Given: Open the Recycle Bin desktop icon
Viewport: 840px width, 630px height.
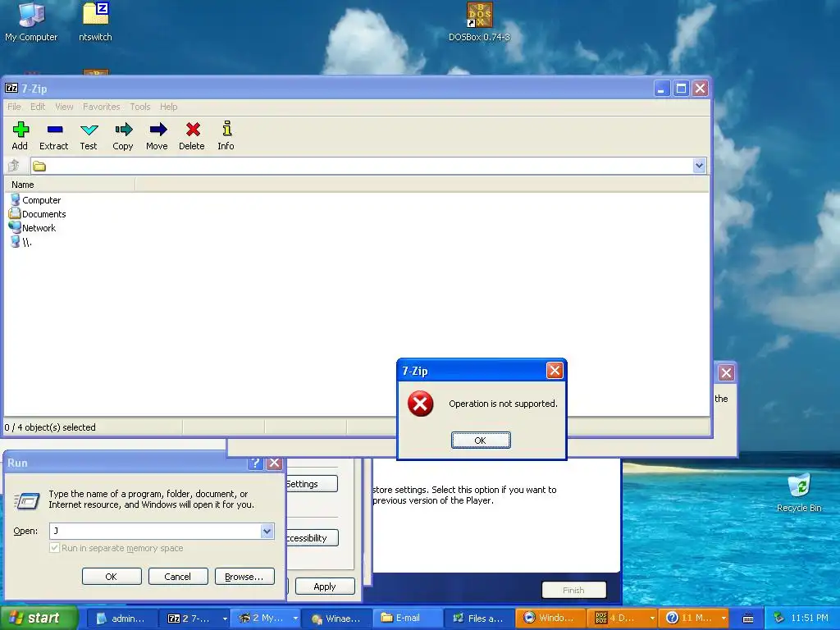Looking at the screenshot, I should tap(799, 493).
